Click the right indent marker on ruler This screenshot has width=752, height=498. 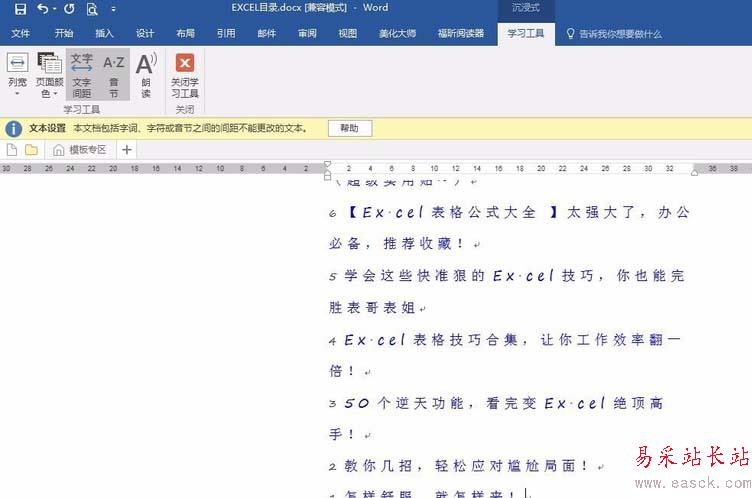(x=694, y=172)
